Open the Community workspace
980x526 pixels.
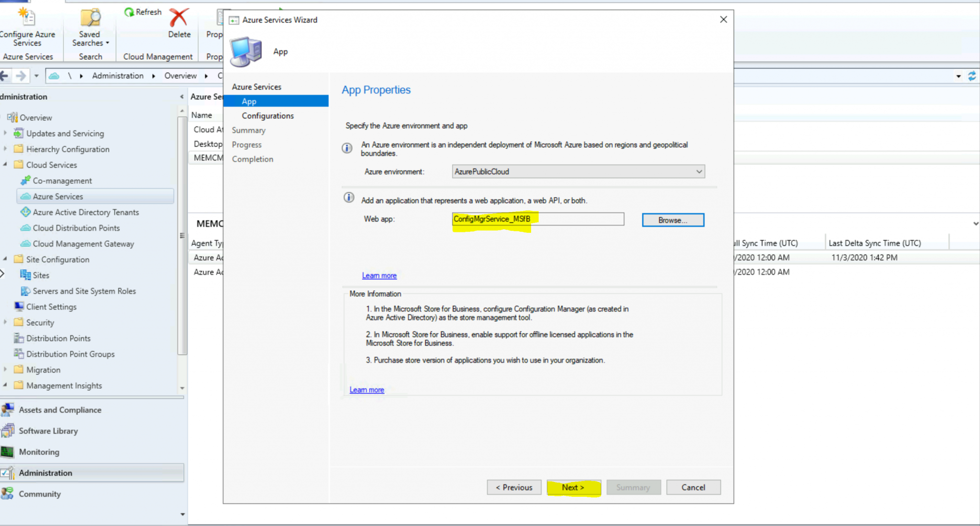coord(39,493)
